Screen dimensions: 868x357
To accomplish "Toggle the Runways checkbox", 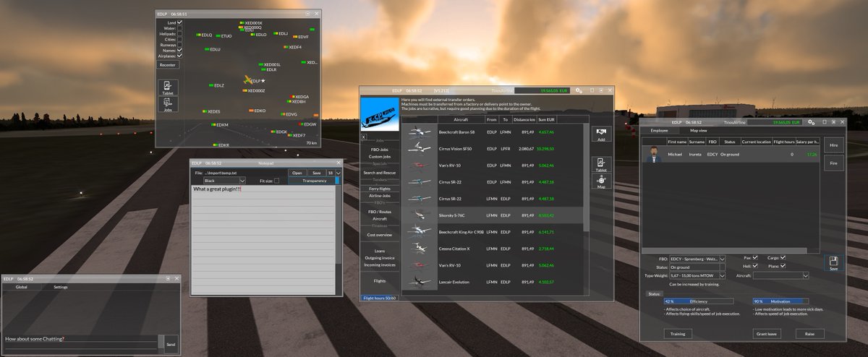I will [180, 45].
